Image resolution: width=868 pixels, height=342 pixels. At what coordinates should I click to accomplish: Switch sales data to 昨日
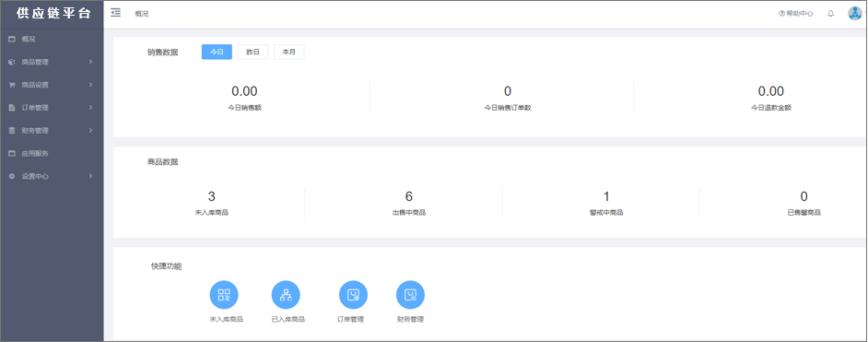tap(253, 52)
